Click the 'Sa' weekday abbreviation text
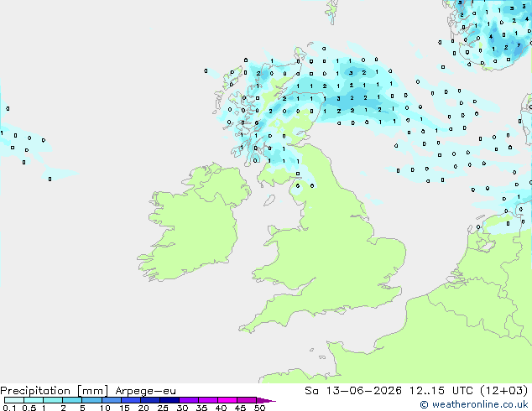The width and height of the screenshot is (532, 411). tap(311, 391)
